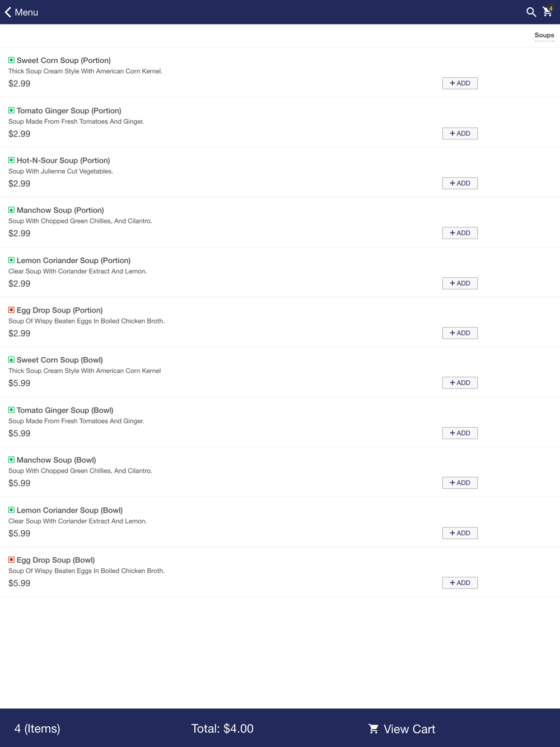The width and height of the screenshot is (560, 747).
Task: Add Hot-N-Sour Soup (Portion) to cart
Action: point(460,183)
